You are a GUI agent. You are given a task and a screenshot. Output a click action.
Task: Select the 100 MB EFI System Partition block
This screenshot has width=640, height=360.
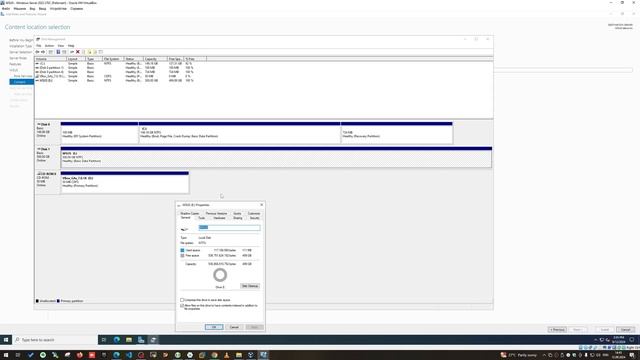tap(99, 133)
